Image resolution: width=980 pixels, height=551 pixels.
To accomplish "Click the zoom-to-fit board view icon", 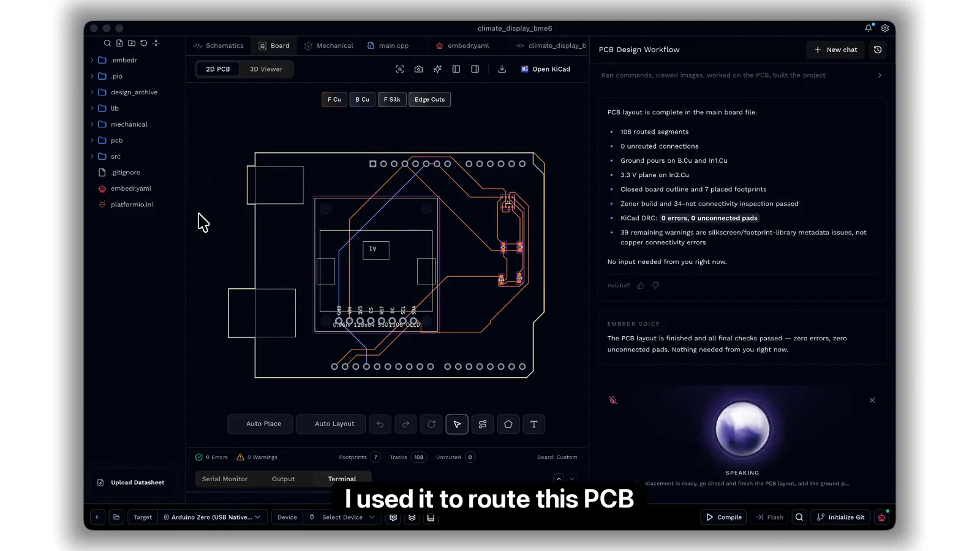I will click(400, 69).
